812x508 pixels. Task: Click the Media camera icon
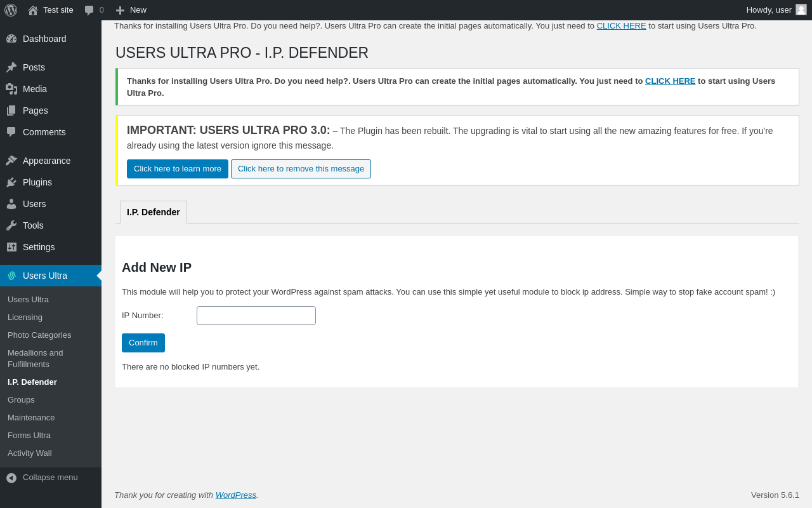tap(11, 89)
